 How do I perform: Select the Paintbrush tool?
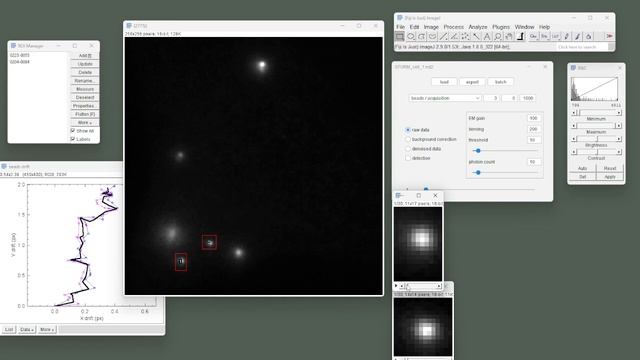tap(578, 37)
